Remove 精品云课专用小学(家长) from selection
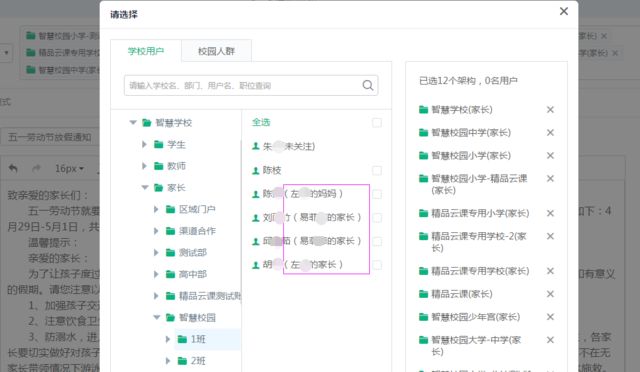The width and height of the screenshot is (640, 372). pos(550,213)
